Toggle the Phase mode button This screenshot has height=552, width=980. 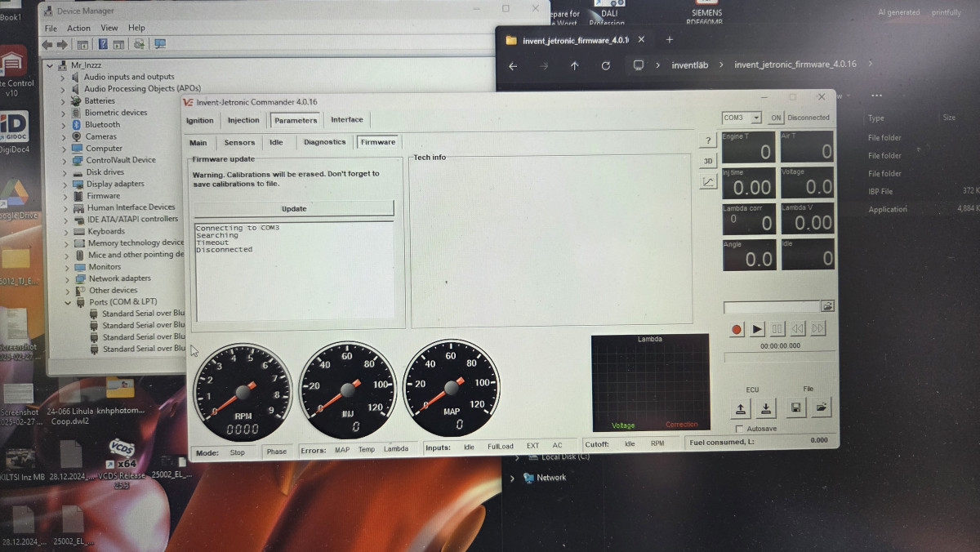pos(277,452)
